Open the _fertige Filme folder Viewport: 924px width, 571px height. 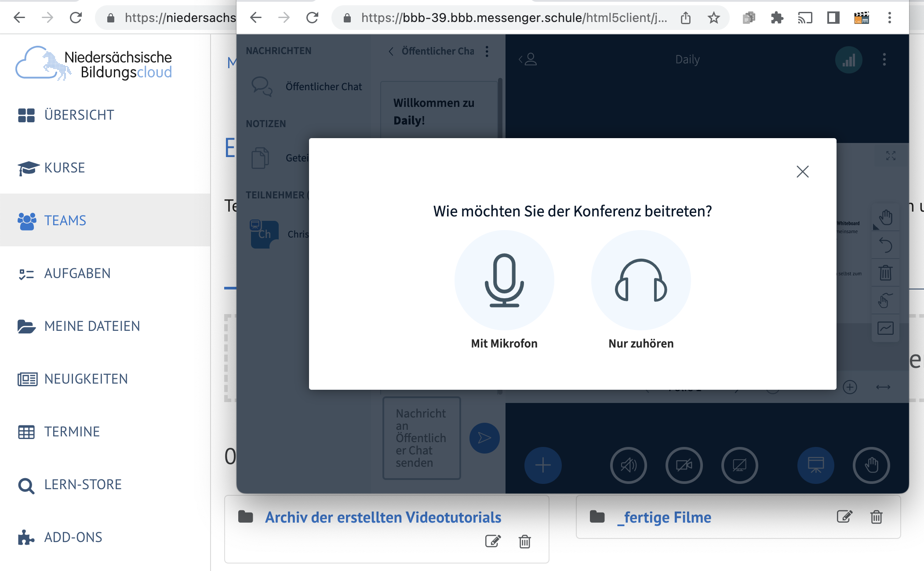(664, 517)
